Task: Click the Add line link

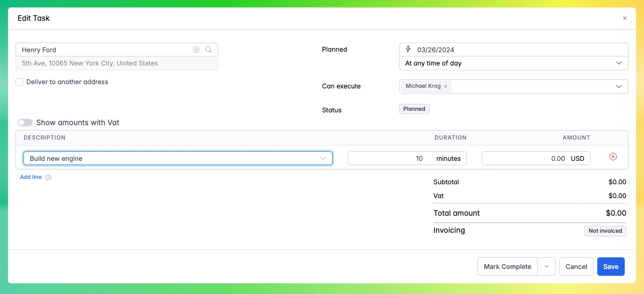Action: pyautogui.click(x=31, y=177)
